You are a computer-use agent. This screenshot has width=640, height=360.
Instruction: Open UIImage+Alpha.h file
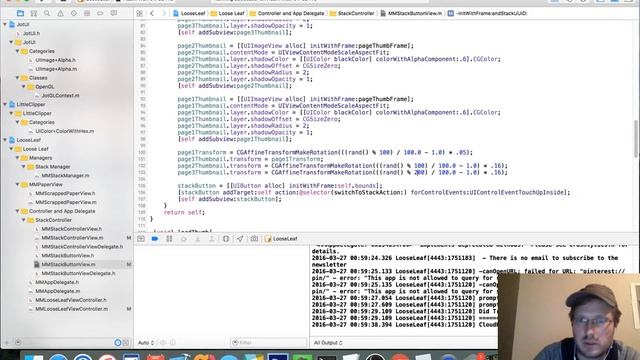(x=56, y=60)
